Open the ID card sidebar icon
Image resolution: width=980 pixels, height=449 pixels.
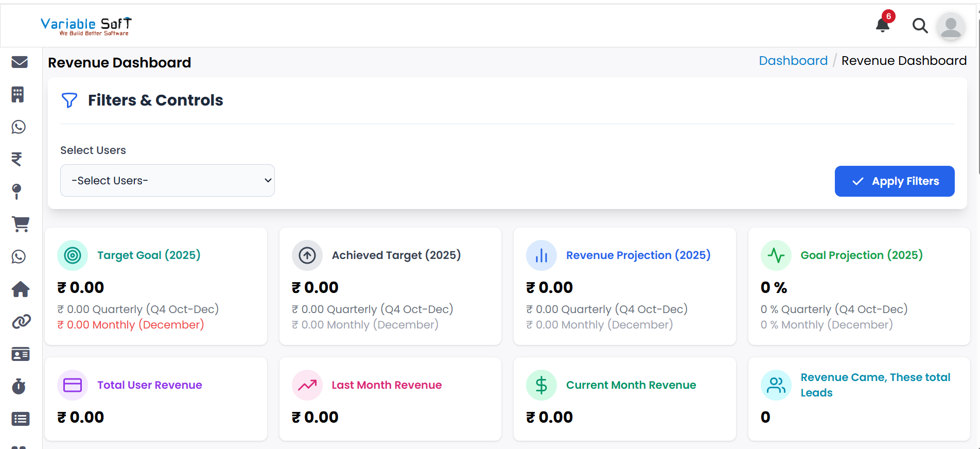(21, 354)
